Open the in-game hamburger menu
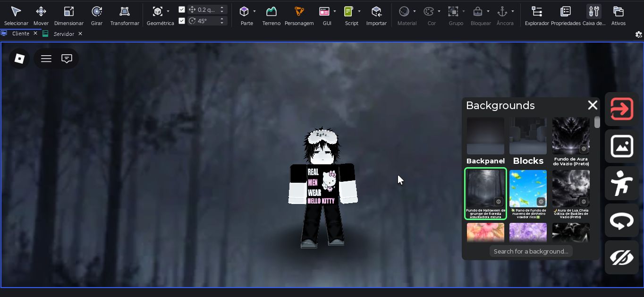 click(x=46, y=59)
